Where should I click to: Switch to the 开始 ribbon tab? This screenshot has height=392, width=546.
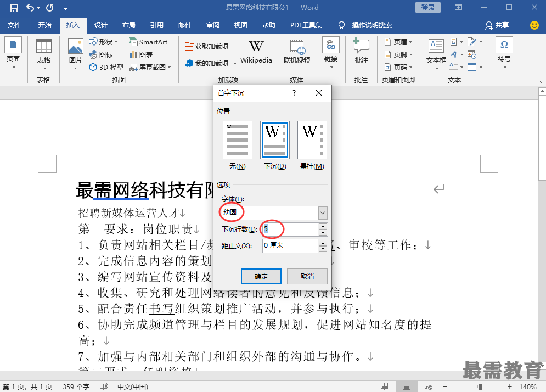(x=45, y=25)
